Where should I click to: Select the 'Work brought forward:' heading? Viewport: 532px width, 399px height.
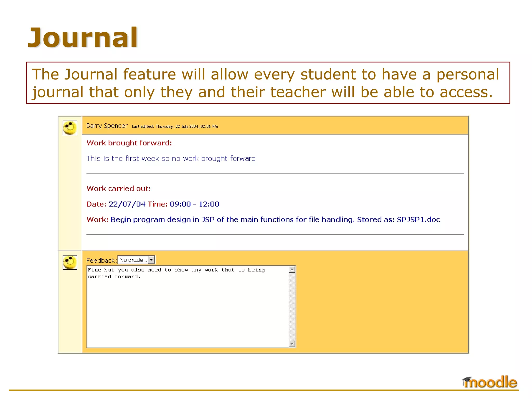129,143
